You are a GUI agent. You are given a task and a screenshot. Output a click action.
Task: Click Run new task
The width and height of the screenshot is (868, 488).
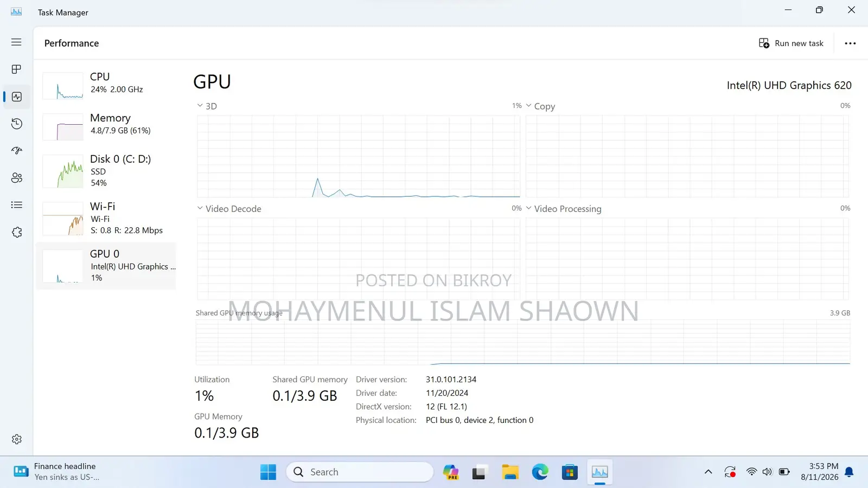coord(791,43)
